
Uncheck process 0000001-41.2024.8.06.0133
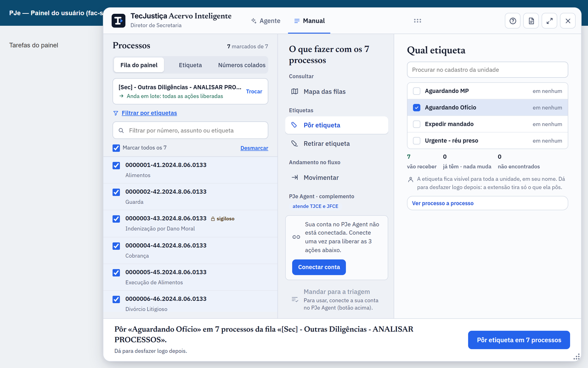point(116,166)
